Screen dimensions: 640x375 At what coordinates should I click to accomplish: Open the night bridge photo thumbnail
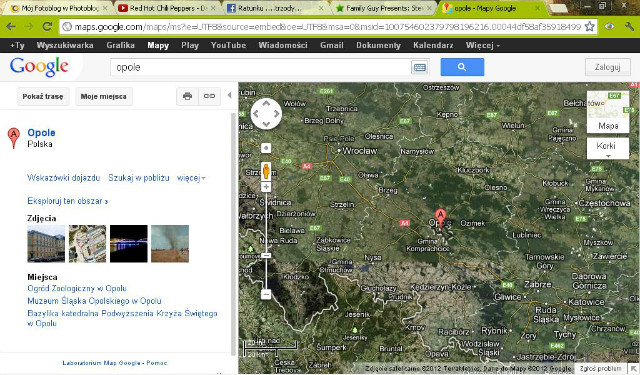[x=129, y=244]
